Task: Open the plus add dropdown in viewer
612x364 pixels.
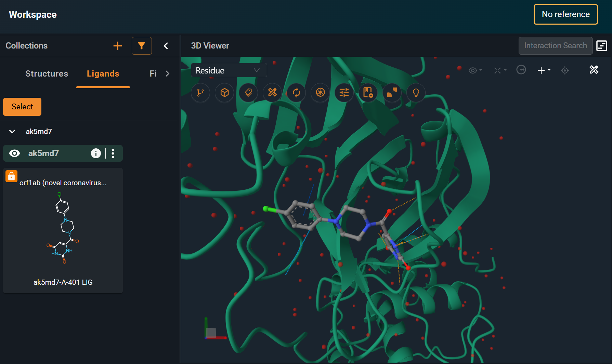Action: point(544,70)
